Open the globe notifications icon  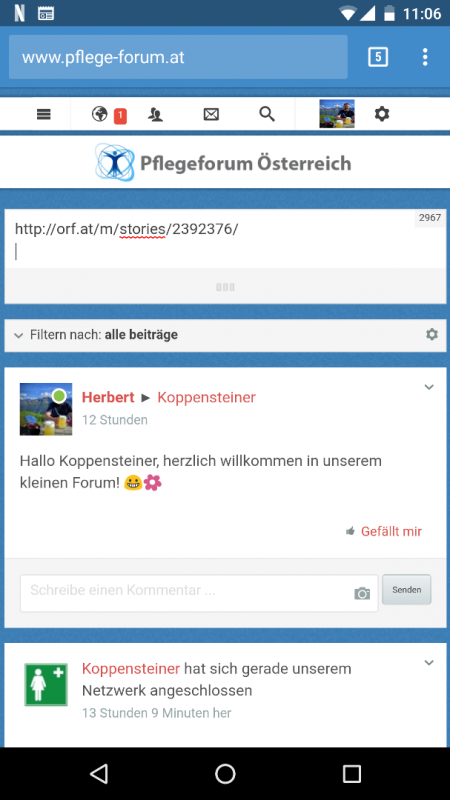pyautogui.click(x=99, y=114)
